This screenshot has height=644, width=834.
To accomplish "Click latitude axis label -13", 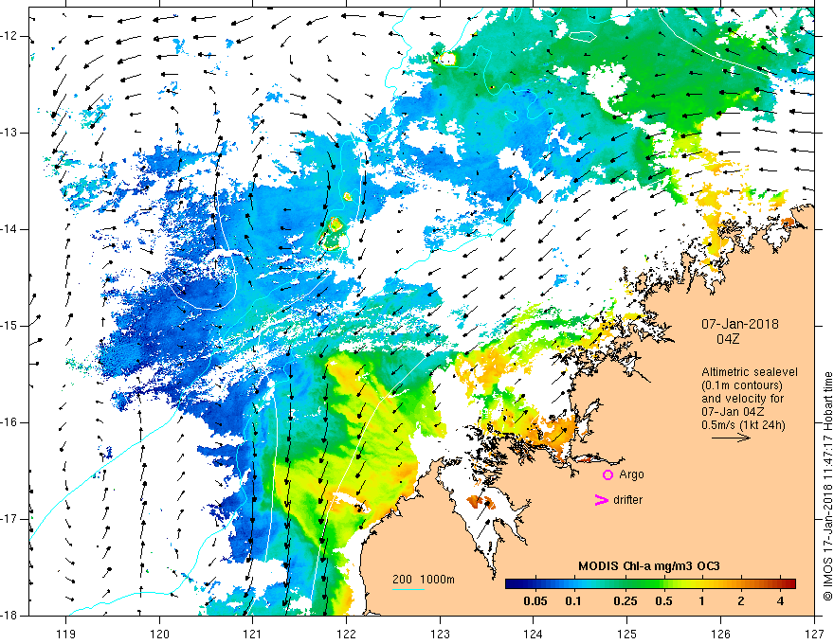I will pos(10,133).
